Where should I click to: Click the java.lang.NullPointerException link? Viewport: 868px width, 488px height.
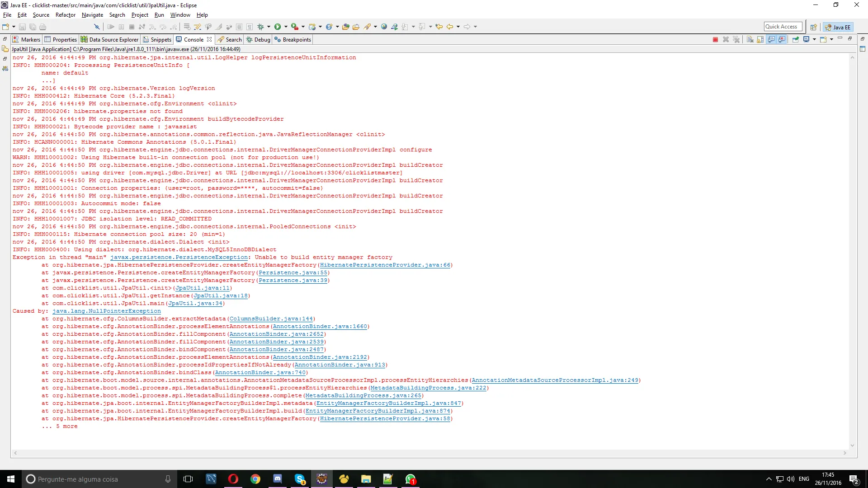[106, 311]
